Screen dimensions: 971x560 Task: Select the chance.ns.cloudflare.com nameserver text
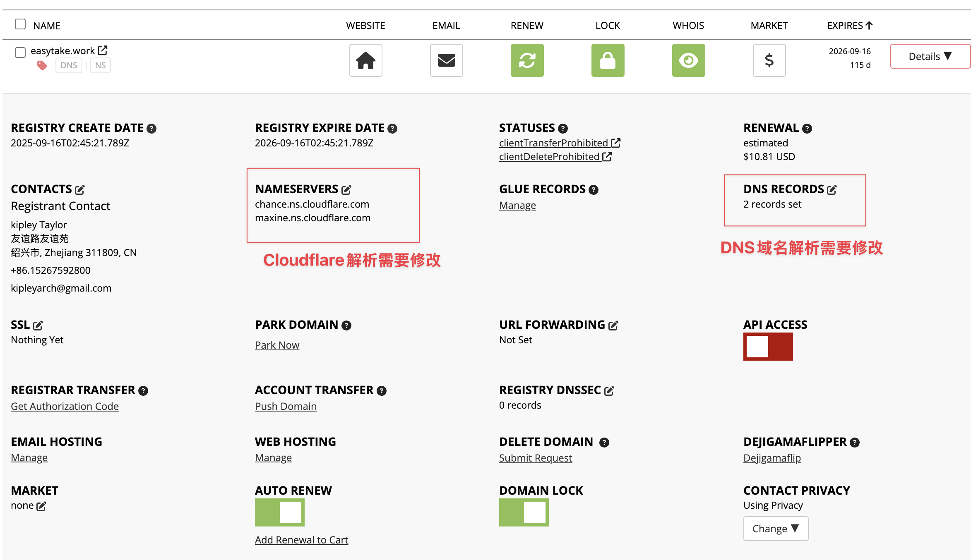[x=312, y=204]
